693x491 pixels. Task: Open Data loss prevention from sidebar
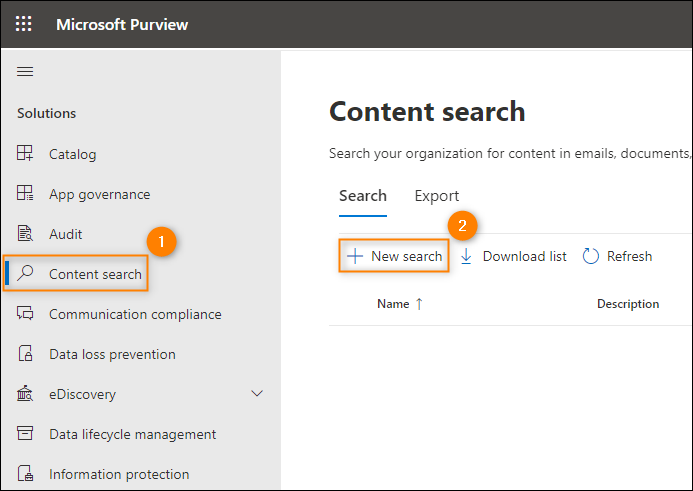coord(112,354)
